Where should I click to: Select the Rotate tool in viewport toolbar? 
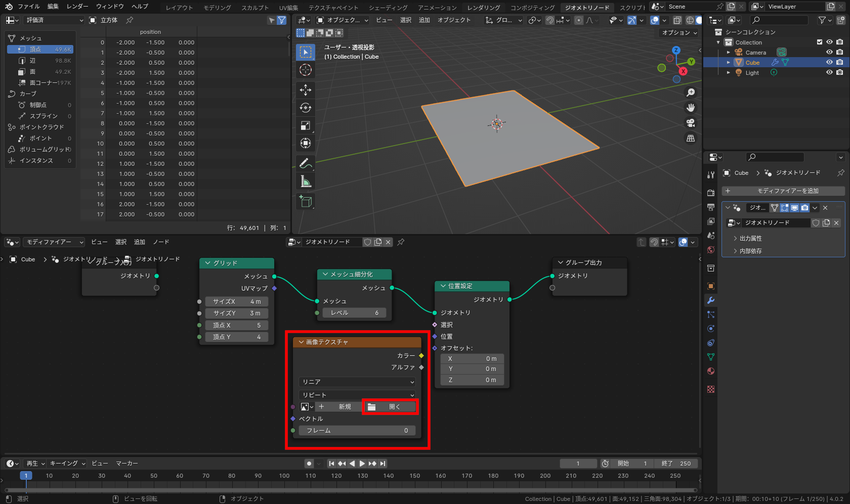tap(305, 108)
